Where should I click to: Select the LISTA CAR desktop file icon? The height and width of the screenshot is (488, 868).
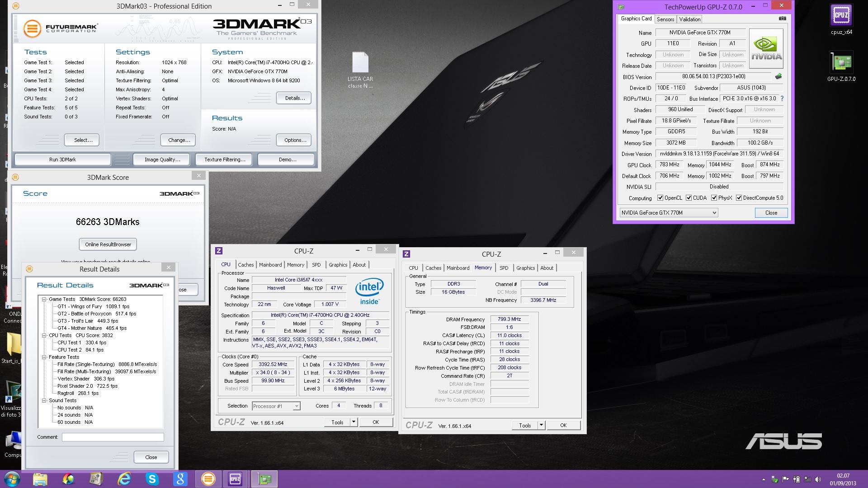click(360, 70)
